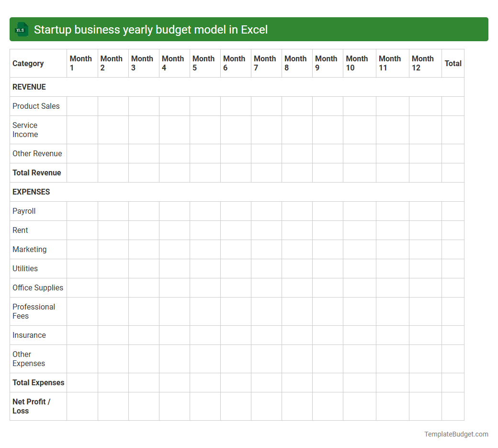
Task: Select the Total Revenue row label
Action: click(x=37, y=172)
